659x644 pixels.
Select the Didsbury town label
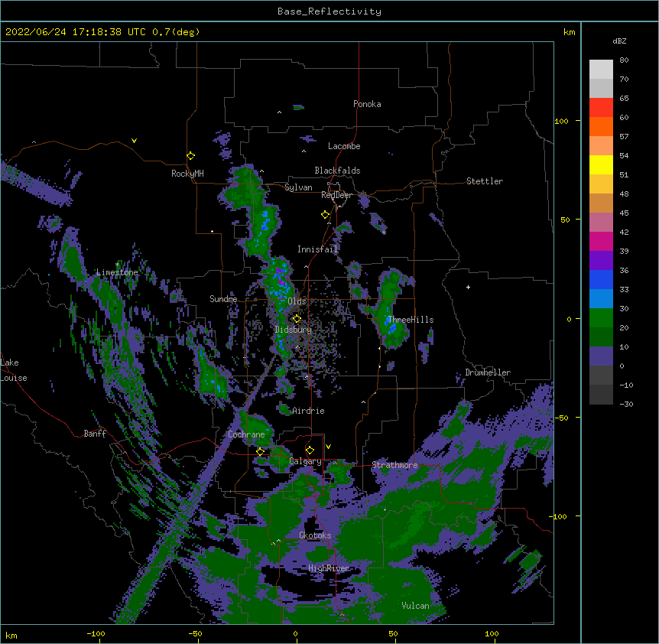coord(294,330)
